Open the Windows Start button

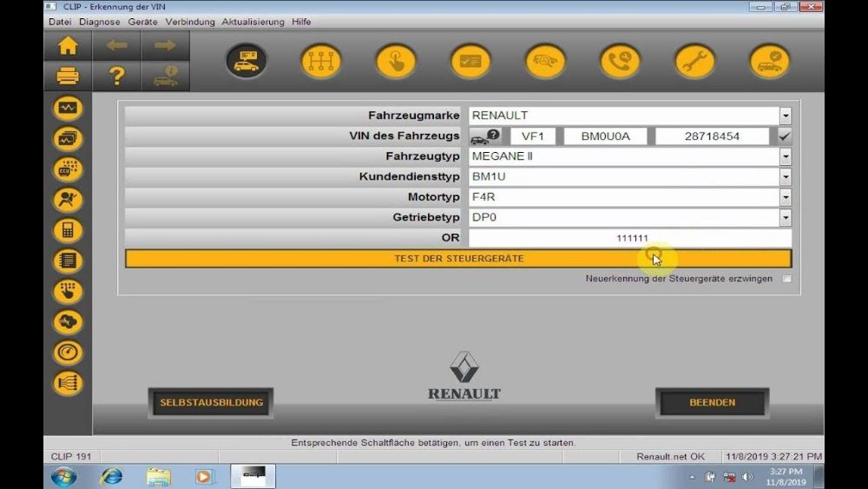point(63,477)
